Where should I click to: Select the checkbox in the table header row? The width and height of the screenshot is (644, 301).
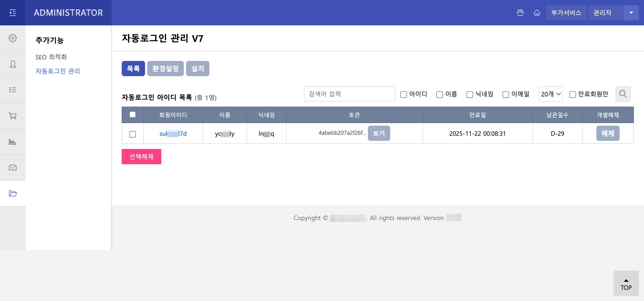point(133,115)
